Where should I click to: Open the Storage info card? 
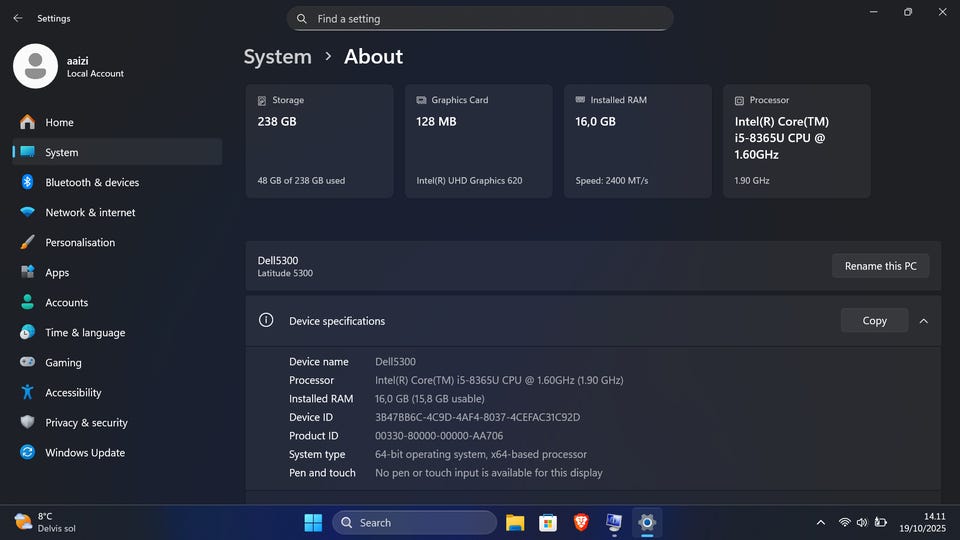(x=319, y=141)
